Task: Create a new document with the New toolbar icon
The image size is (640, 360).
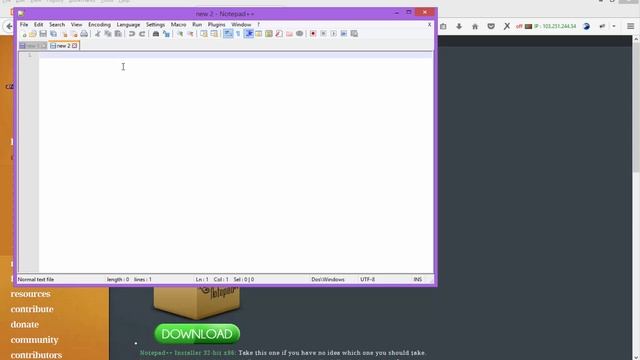Action: 24,34
